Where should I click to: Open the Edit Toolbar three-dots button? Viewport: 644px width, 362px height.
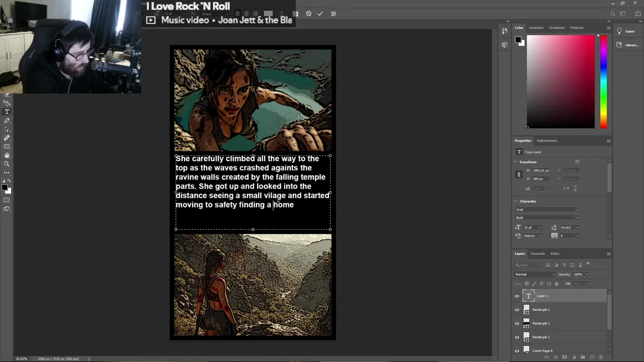tap(7, 172)
